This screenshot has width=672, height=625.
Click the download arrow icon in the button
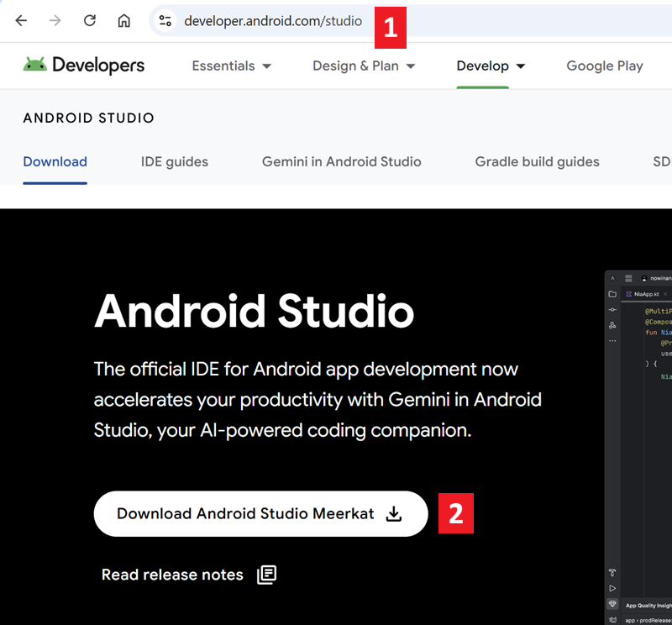coord(393,513)
